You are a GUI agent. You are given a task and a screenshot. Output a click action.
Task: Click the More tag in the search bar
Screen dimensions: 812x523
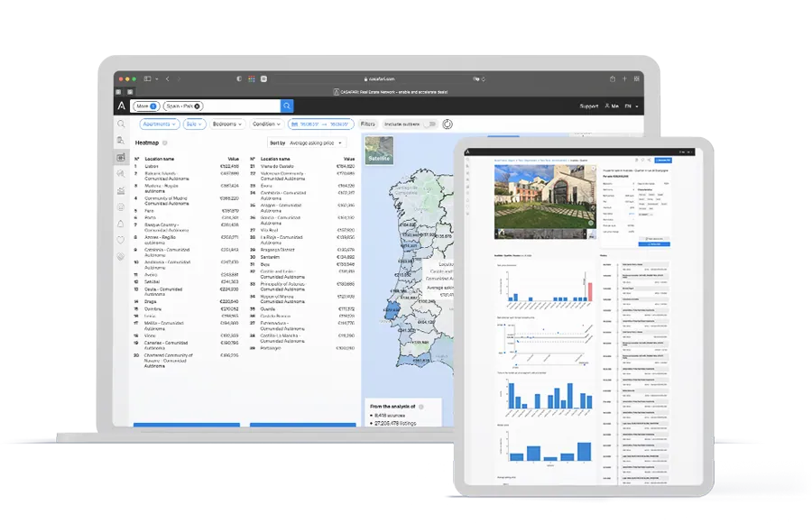click(x=146, y=106)
